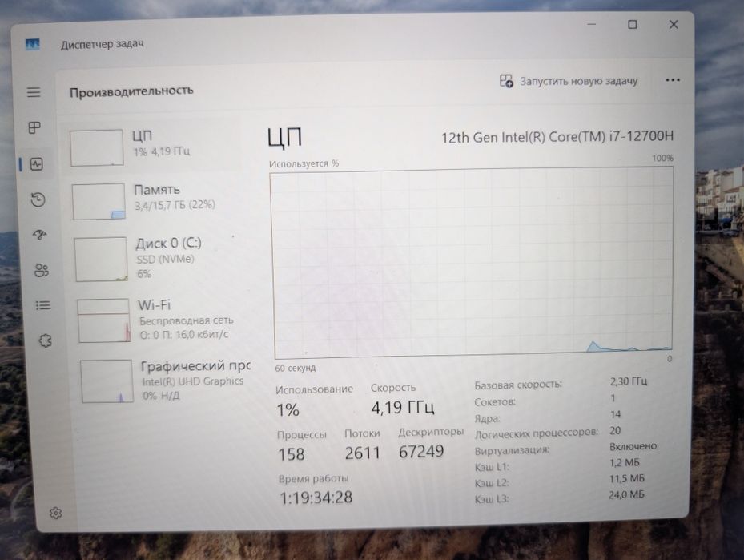Click memory usage text 3,4/15,7 ГБ (22%)
Screen dimensions: 744x560
pos(175,205)
